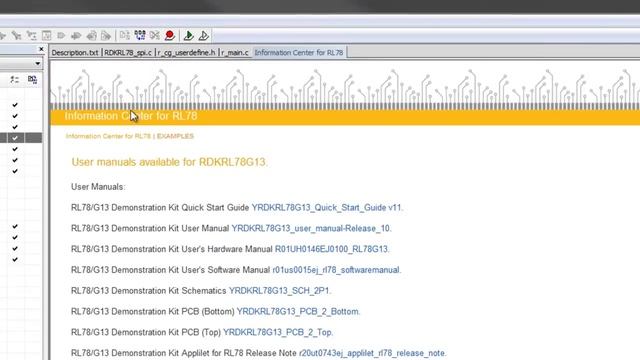Click text 'RL78/G13 Demonstration Kit PCB (Bottom)'
The height and width of the screenshot is (360, 640).
[153, 311]
